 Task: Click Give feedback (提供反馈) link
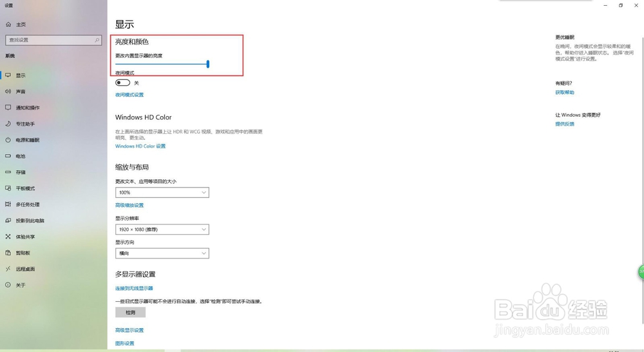[565, 124]
